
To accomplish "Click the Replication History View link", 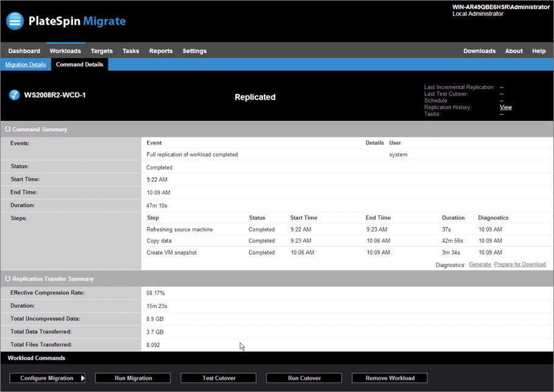I will [x=505, y=107].
